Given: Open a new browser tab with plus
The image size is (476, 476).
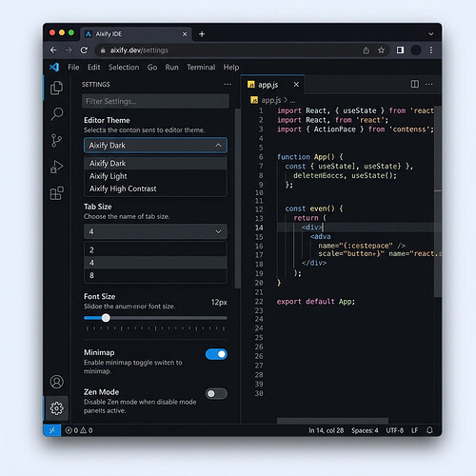Looking at the screenshot, I should (x=202, y=34).
